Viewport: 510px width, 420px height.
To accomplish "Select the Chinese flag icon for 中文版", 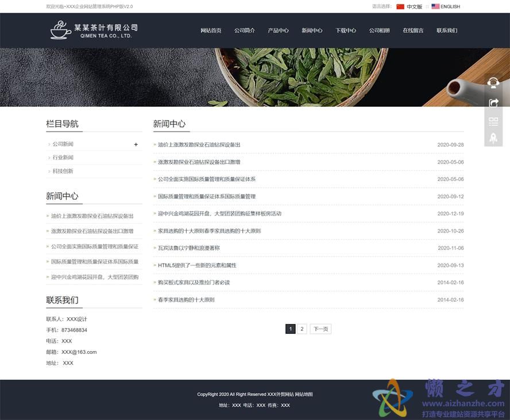I will (x=400, y=7).
